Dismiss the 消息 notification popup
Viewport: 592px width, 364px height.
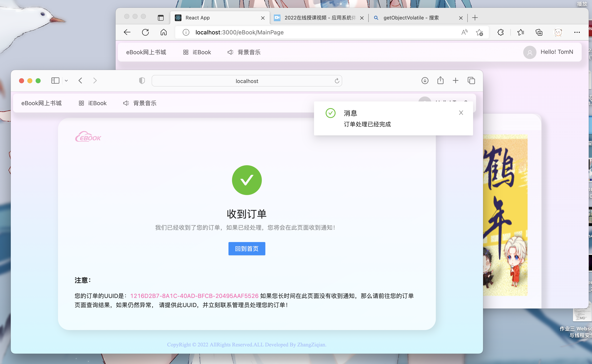461,113
